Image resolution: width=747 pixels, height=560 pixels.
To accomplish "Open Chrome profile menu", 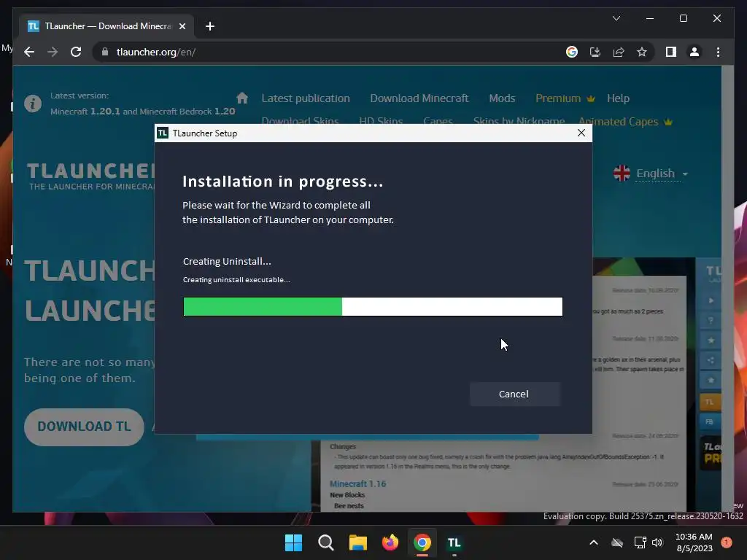I will pyautogui.click(x=694, y=52).
